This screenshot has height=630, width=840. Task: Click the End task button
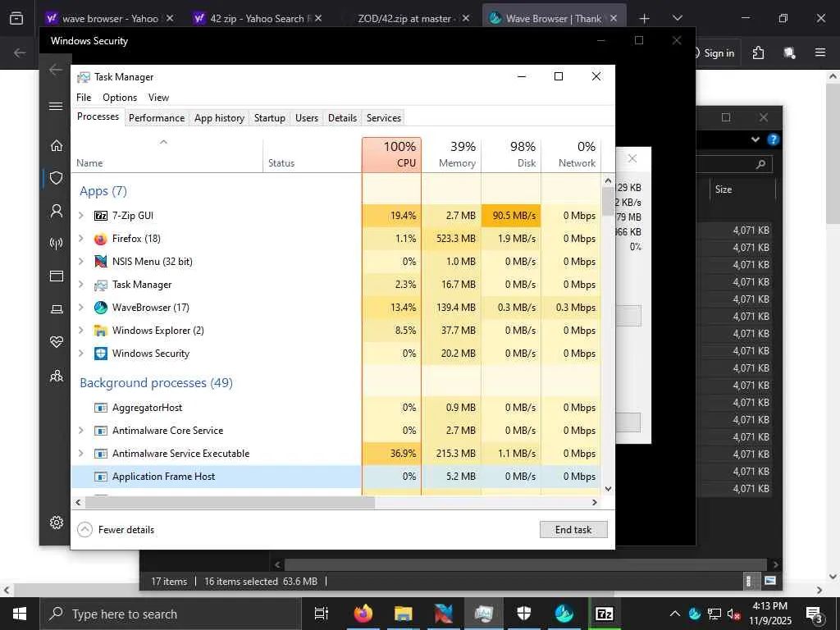coord(573,530)
